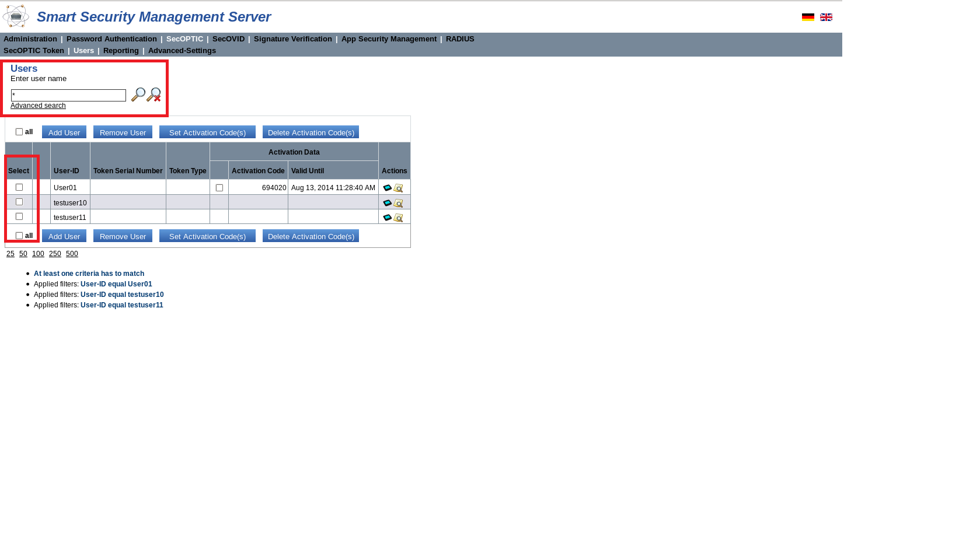Viewport: 980px width, 560px height.
Task: Click the top Set Activation Code(s) button
Action: 207,132
